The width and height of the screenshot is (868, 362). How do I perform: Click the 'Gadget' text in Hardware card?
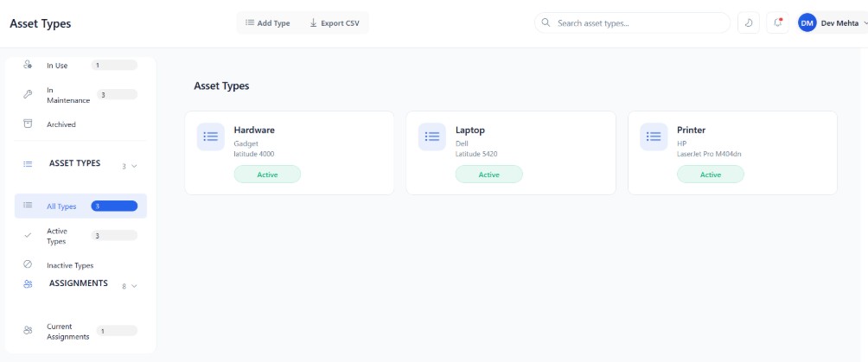point(246,143)
